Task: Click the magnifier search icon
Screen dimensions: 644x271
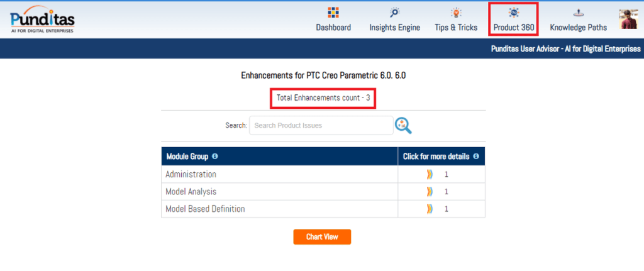Action: coord(403,126)
